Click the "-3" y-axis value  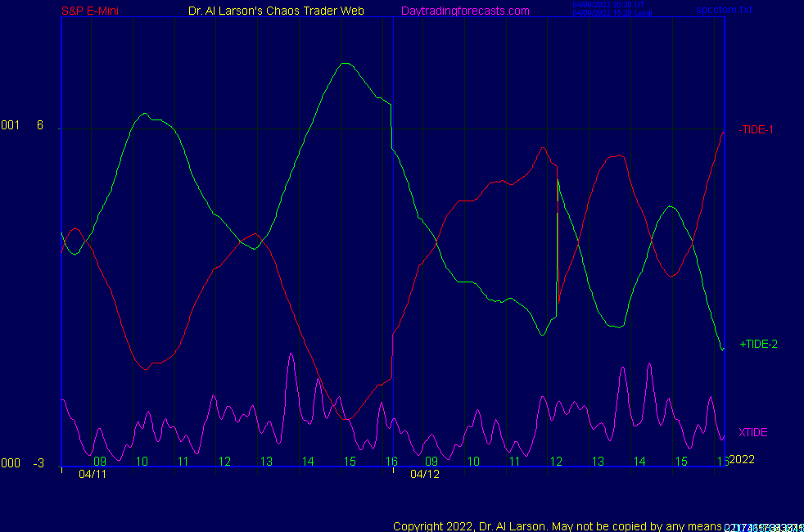point(38,463)
